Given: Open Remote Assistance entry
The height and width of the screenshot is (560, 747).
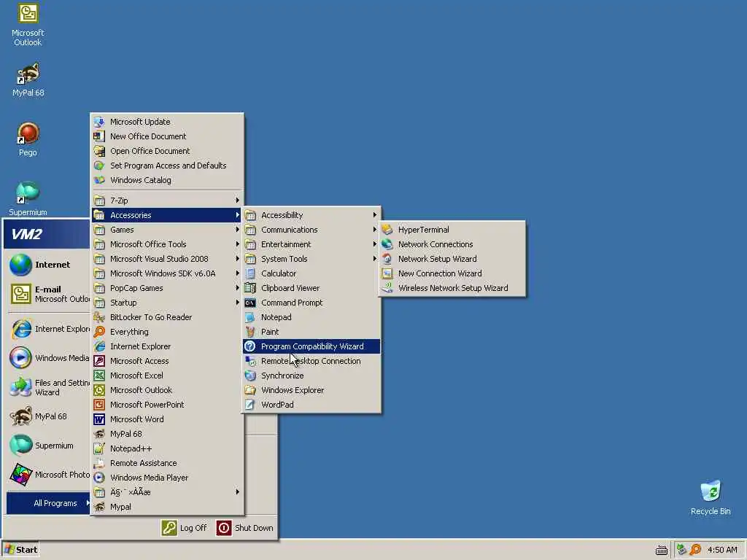Looking at the screenshot, I should (x=167, y=463).
